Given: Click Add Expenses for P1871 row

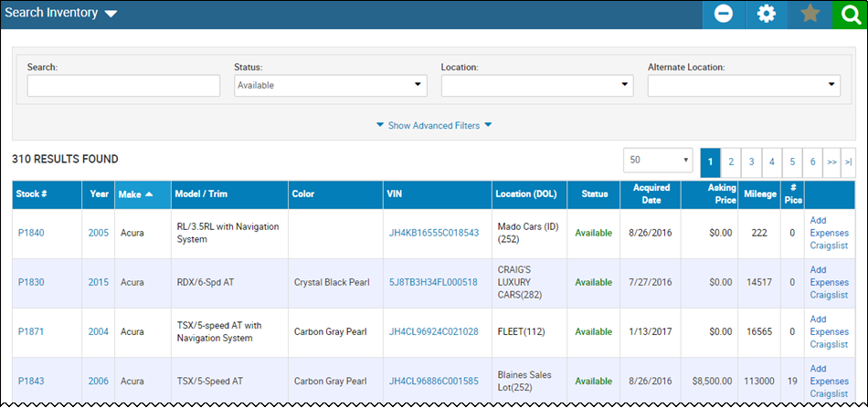Looking at the screenshot, I should (829, 326).
